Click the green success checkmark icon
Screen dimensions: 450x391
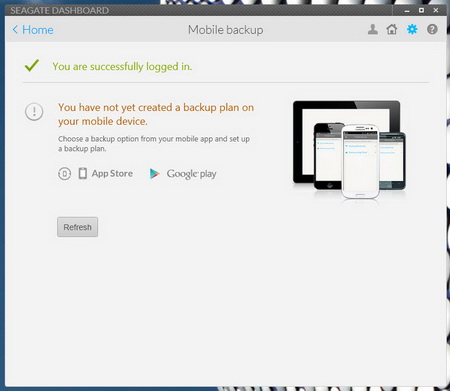pyautogui.click(x=32, y=65)
